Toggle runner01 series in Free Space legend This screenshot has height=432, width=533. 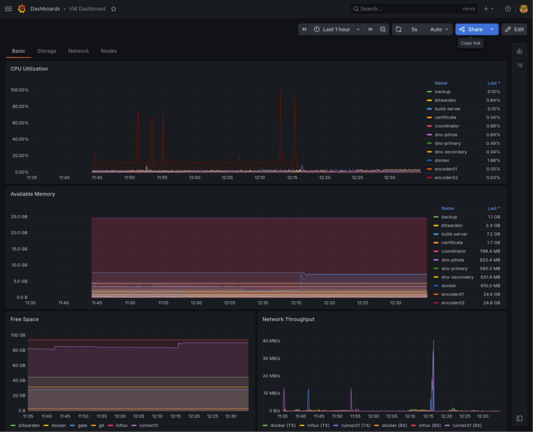click(149, 426)
